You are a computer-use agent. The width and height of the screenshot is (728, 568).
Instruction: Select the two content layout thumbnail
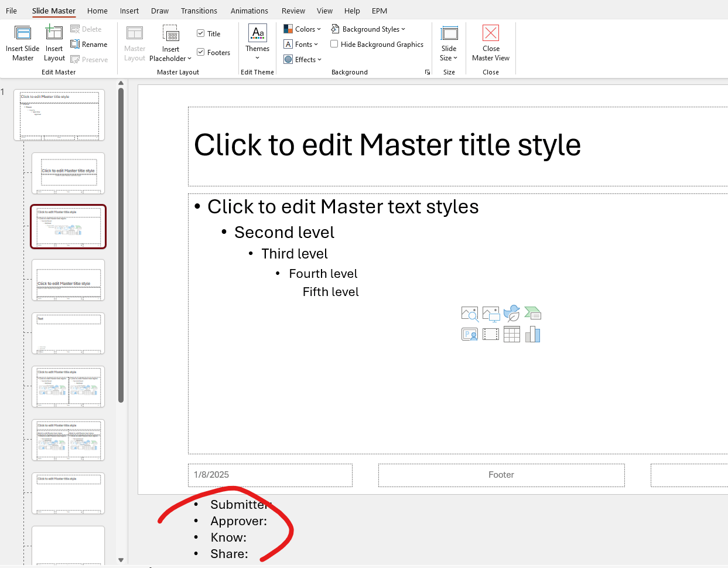pyautogui.click(x=68, y=386)
